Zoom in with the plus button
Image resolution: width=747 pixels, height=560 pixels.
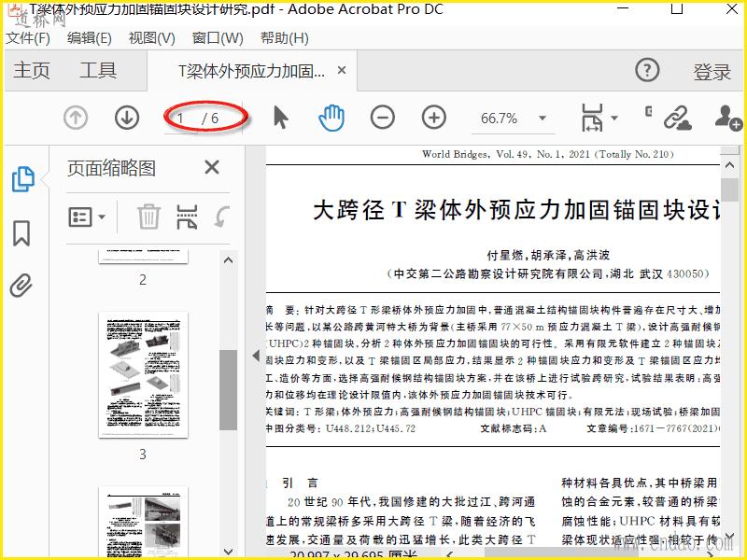[433, 118]
